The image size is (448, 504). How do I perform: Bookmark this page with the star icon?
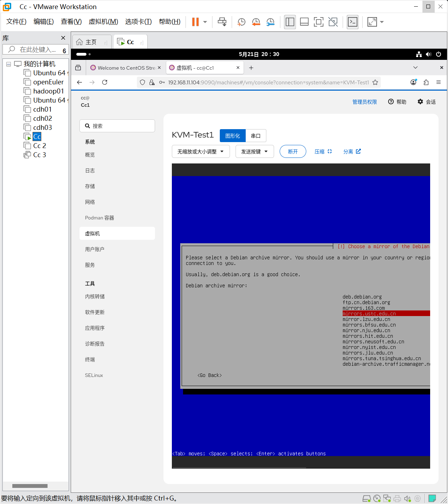coord(375,83)
